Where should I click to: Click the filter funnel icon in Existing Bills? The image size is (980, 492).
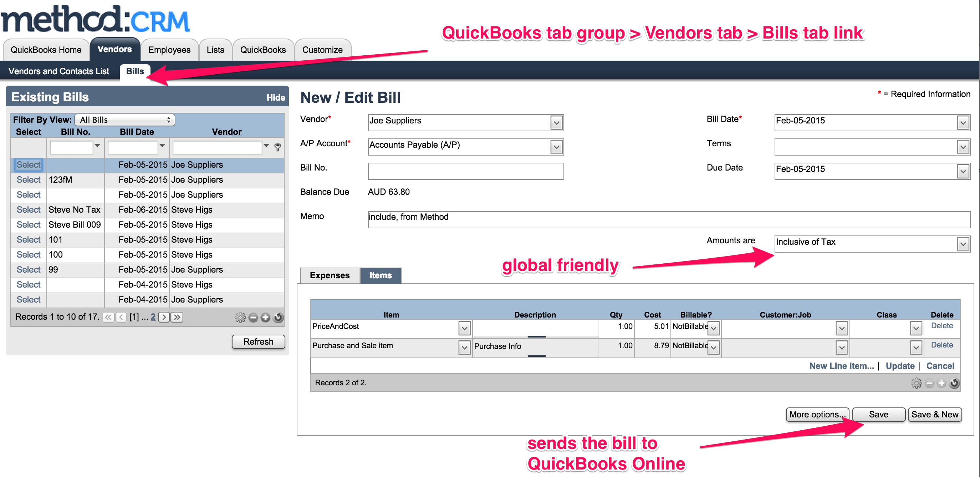(278, 147)
